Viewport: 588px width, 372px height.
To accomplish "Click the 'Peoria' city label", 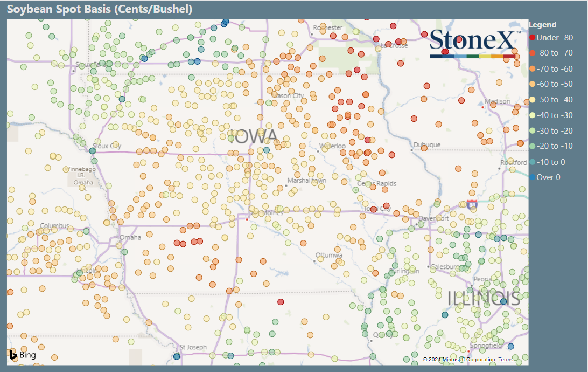I will click(x=482, y=279).
